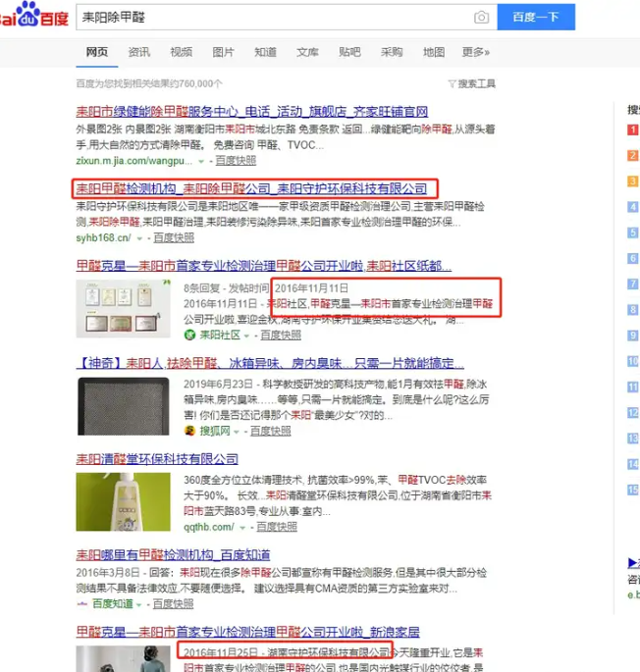Screen dimensions: 640x672
Task: Expand dropdown arrow beside 搜狐网
Action: [237, 432]
